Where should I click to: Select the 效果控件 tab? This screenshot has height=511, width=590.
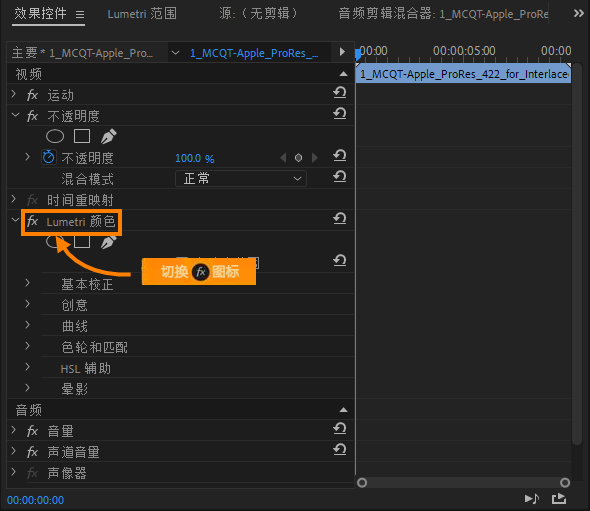40,14
